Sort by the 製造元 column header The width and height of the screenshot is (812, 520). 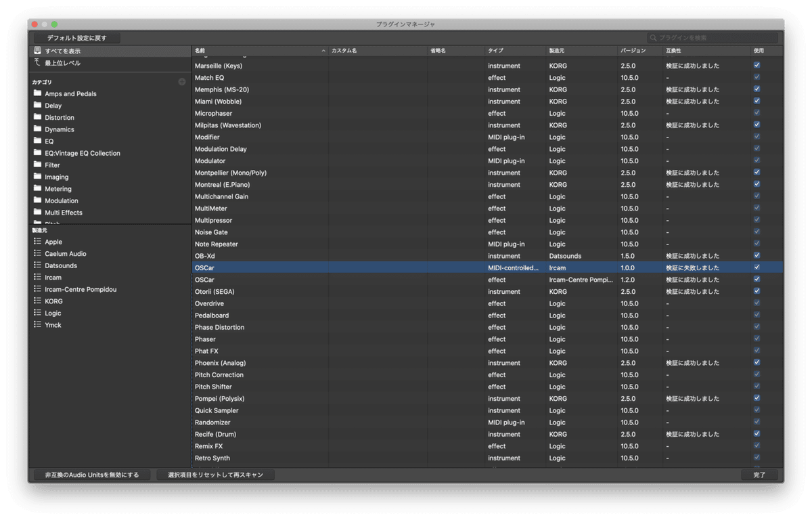click(582, 51)
